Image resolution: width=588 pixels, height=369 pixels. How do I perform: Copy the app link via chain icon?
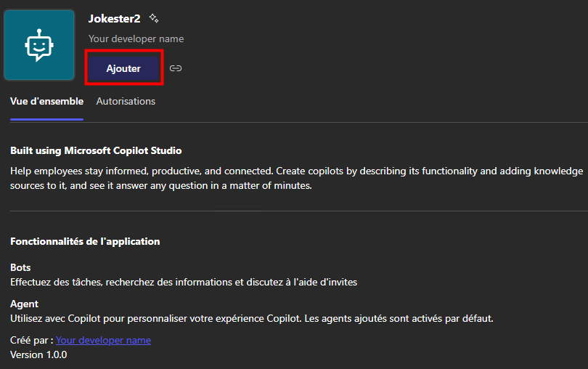point(176,68)
